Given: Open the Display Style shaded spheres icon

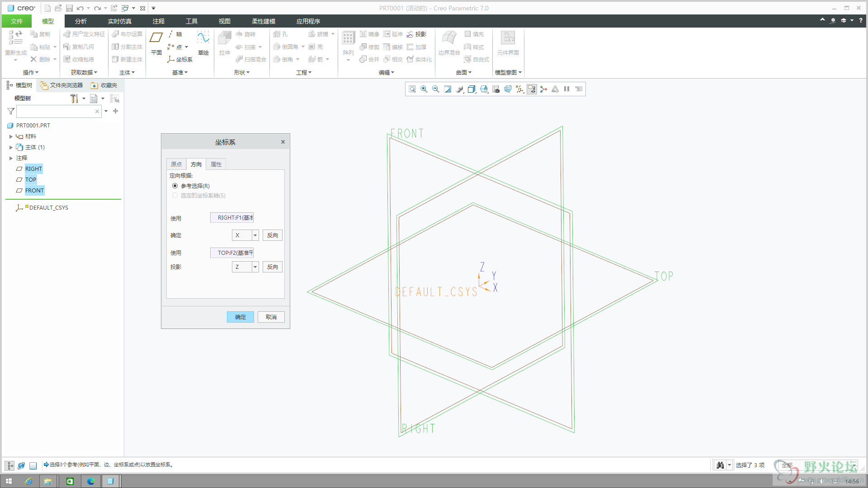Looking at the screenshot, I should point(460,89).
